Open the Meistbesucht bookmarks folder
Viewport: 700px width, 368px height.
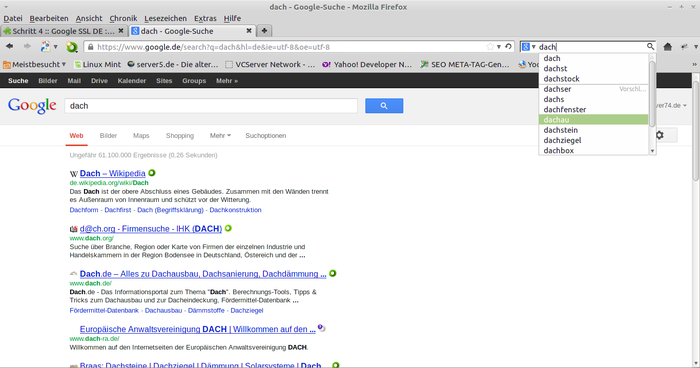(x=34, y=64)
